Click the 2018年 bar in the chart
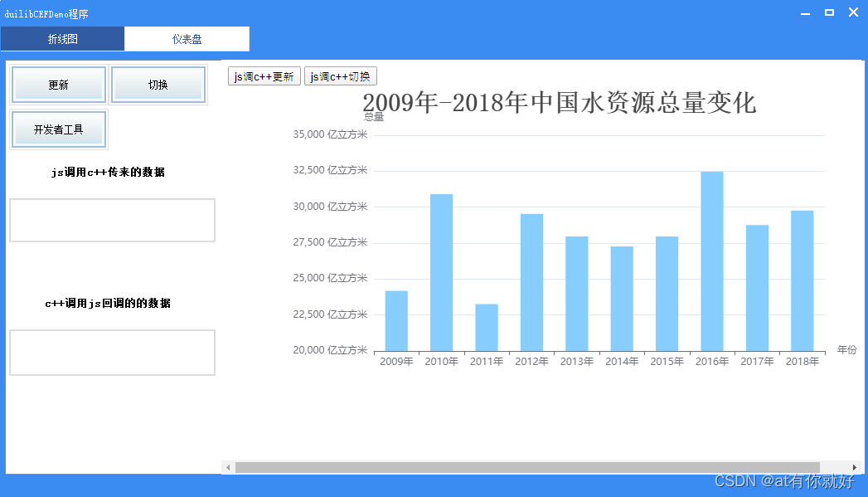Viewport: 868px width, 497px height. (801, 278)
